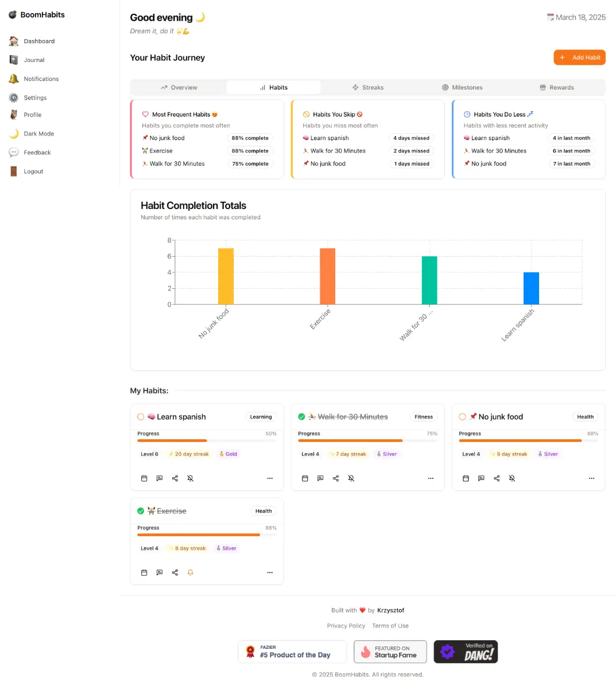The width and height of the screenshot is (616, 689).
Task: Click muted bell on Walk for 30 Minutes card
Action: pos(351,478)
